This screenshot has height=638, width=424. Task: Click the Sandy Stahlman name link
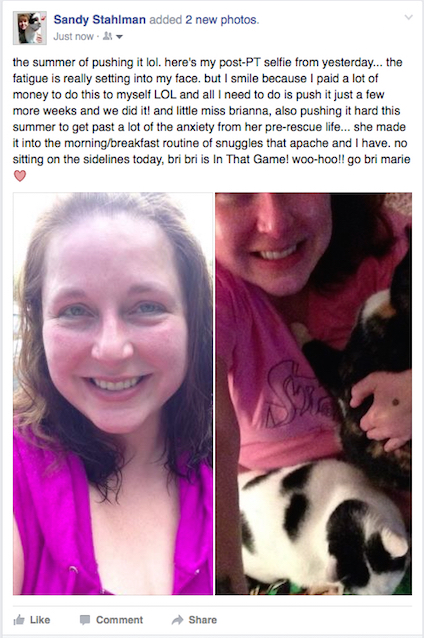pos(100,20)
